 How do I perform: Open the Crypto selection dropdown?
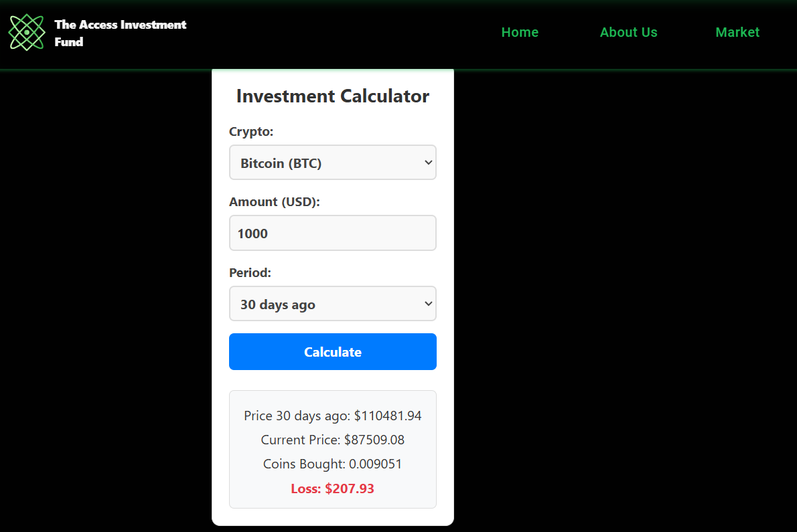click(333, 162)
